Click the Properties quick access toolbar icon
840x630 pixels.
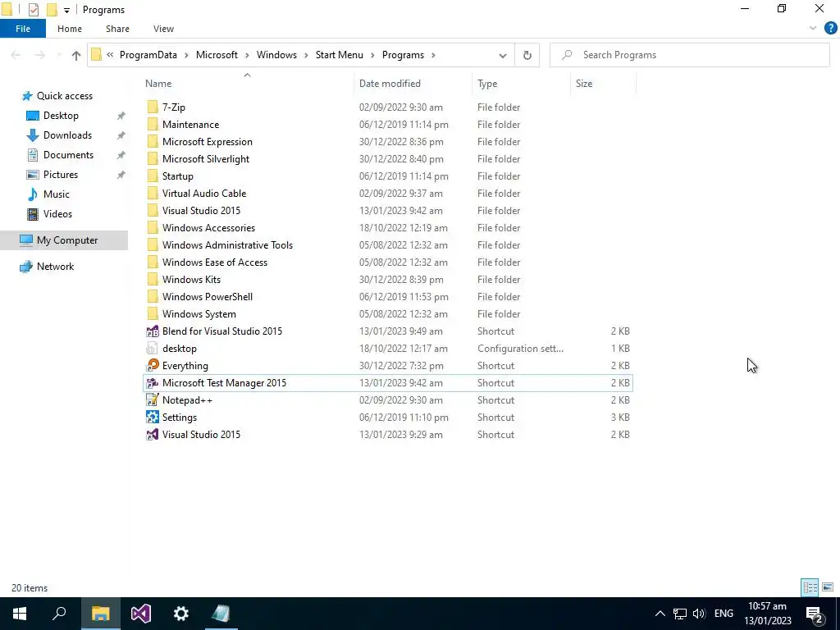[x=33, y=10]
